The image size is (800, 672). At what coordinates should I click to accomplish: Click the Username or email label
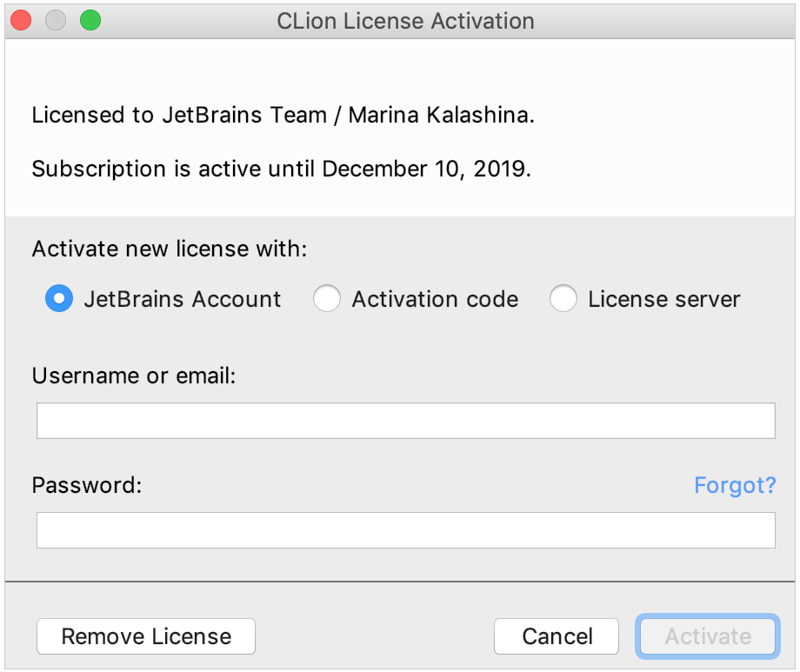[134, 376]
